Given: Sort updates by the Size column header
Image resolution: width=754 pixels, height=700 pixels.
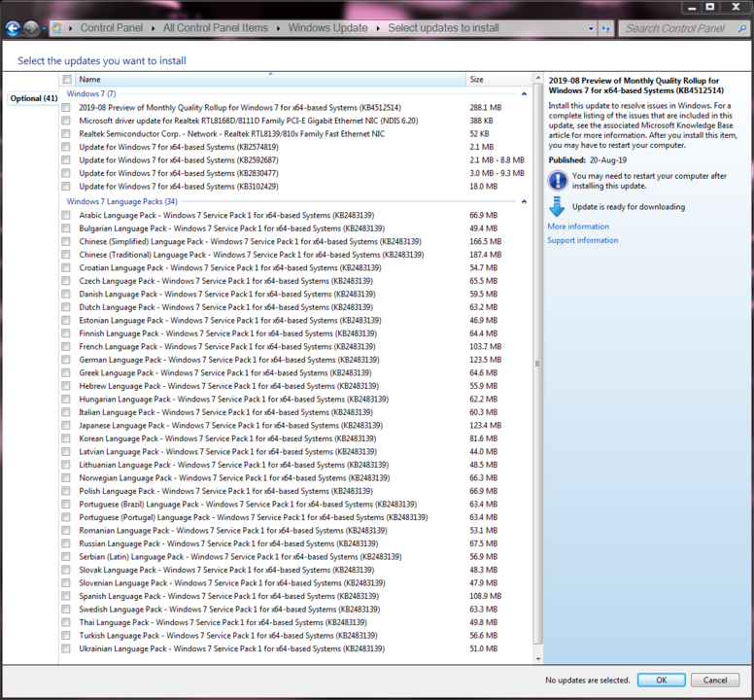Looking at the screenshot, I should (x=498, y=80).
